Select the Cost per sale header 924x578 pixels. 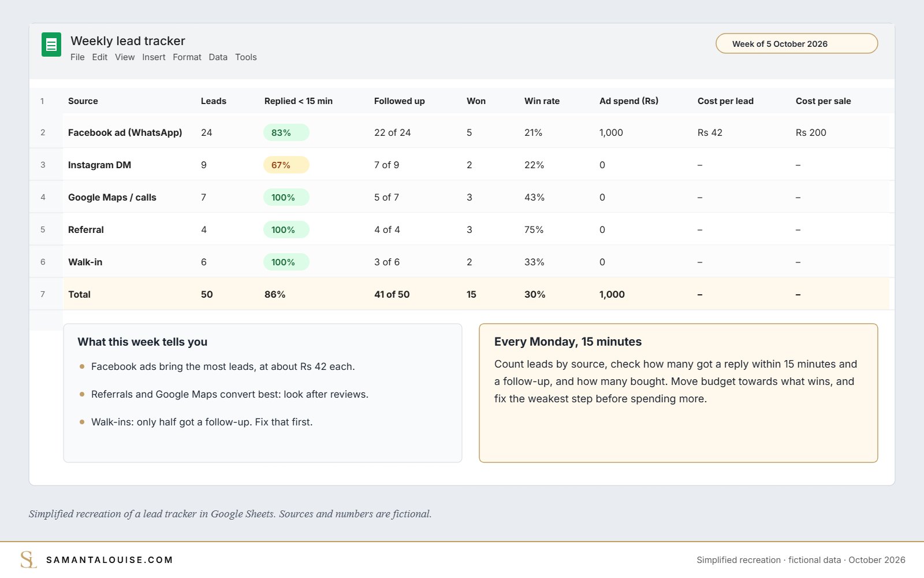[x=824, y=101]
